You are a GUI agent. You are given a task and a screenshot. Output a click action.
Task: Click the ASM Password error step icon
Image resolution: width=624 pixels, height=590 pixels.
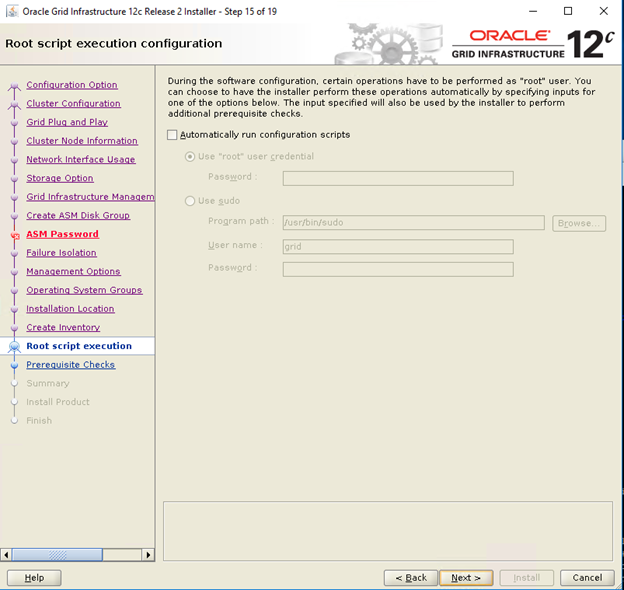pos(15,236)
